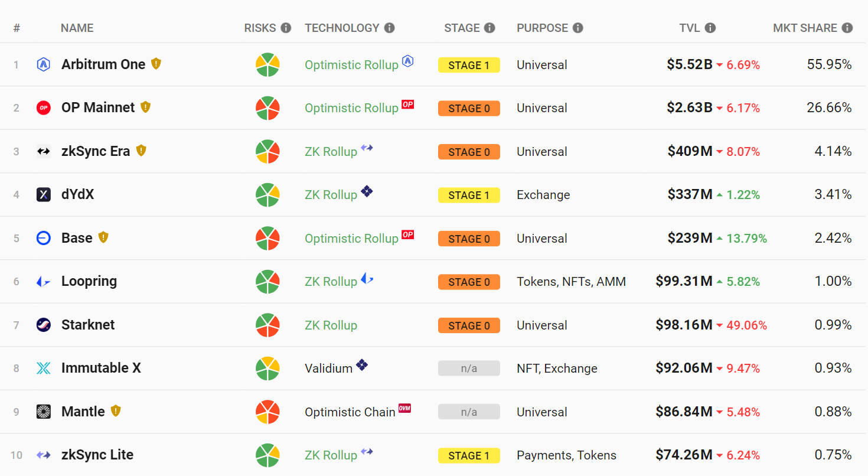Screen dimensions: 868x476
Task: Click the info icon next to STAGE
Action: coord(490,28)
